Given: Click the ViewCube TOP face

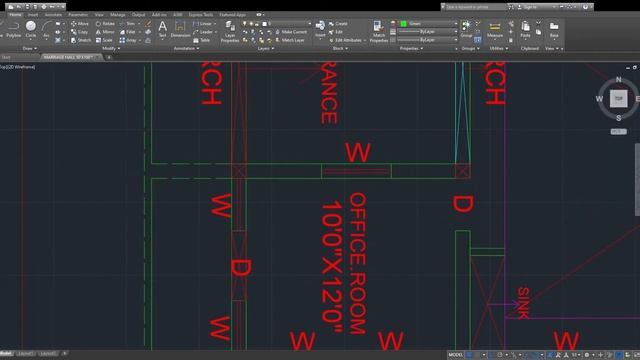Looking at the screenshot, I should (618, 99).
